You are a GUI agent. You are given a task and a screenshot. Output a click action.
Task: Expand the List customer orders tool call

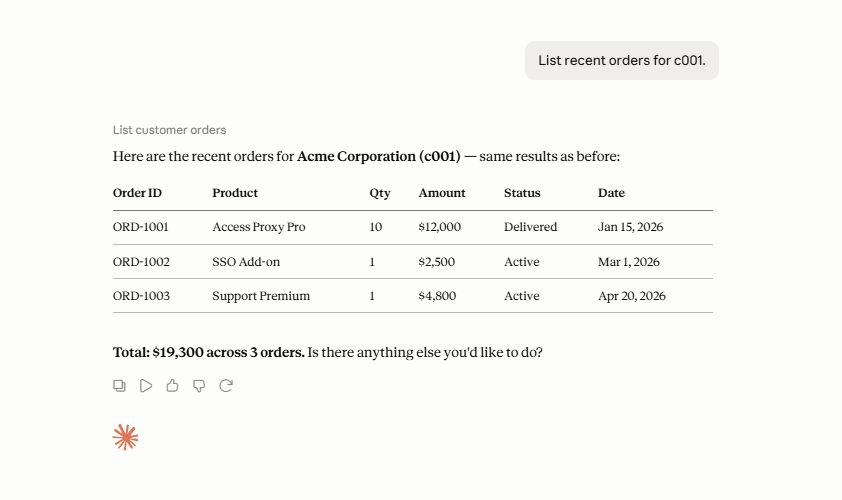point(169,130)
